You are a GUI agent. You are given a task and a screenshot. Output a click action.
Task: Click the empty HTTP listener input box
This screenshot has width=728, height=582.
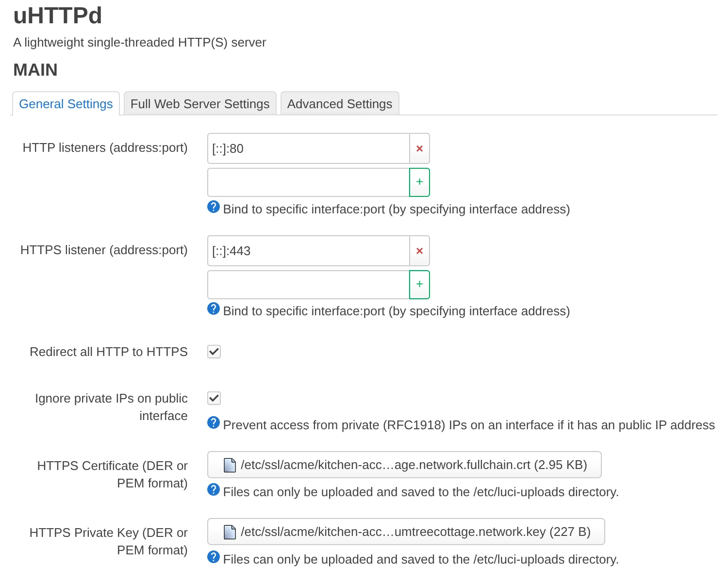[x=306, y=182]
